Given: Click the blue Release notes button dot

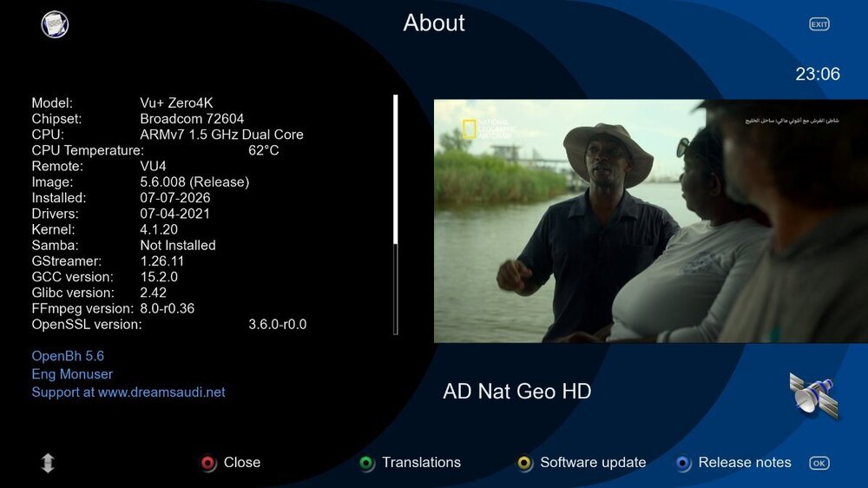Looking at the screenshot, I should point(683,463).
